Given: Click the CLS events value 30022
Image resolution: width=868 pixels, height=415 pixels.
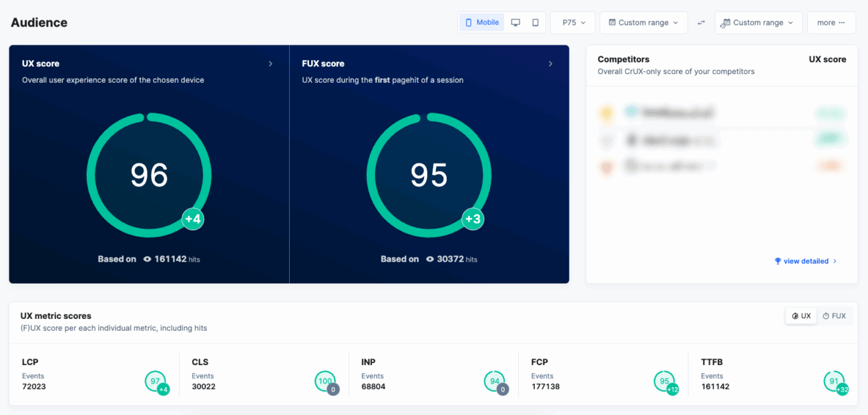Looking at the screenshot, I should click(204, 387).
